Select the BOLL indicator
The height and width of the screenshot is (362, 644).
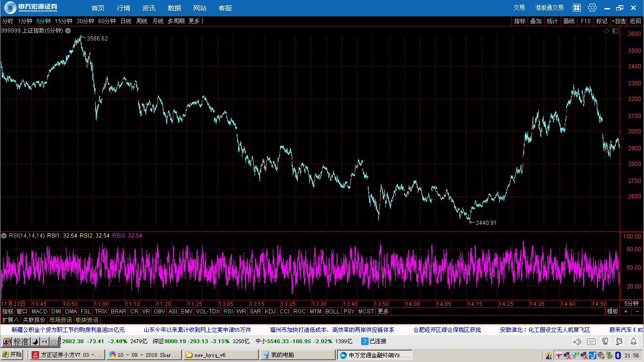point(332,312)
